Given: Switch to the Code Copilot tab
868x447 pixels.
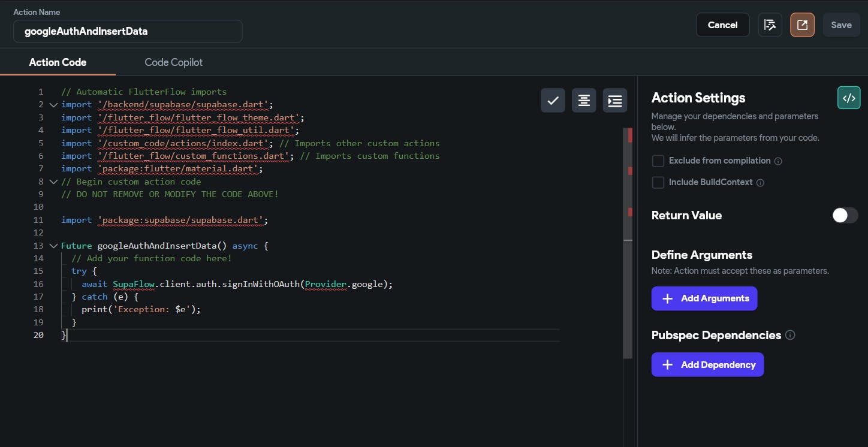Looking at the screenshot, I should coord(173,62).
